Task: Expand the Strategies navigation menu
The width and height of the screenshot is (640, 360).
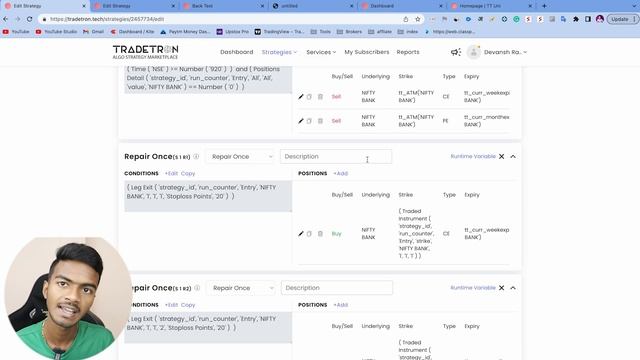Action: pyautogui.click(x=279, y=52)
